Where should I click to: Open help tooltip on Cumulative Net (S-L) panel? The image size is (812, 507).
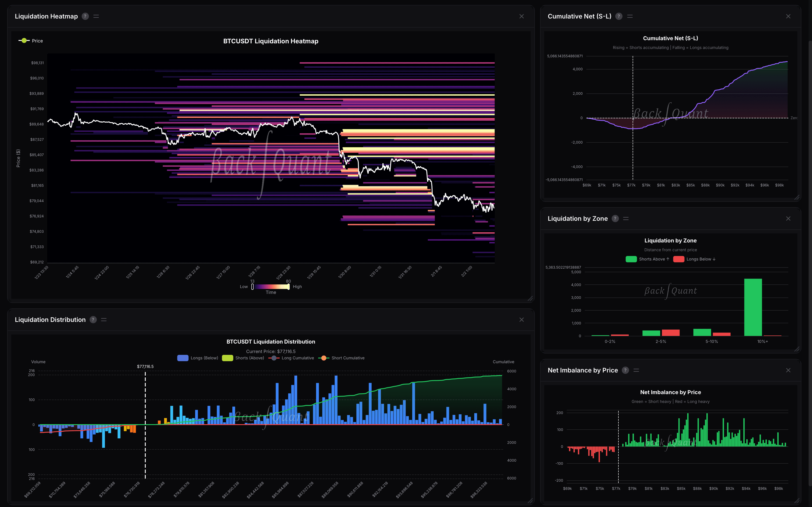coord(619,16)
